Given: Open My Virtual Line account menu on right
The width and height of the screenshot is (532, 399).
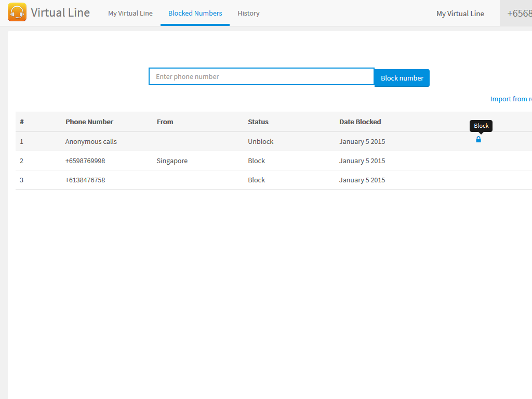Looking at the screenshot, I should pyautogui.click(x=460, y=14).
